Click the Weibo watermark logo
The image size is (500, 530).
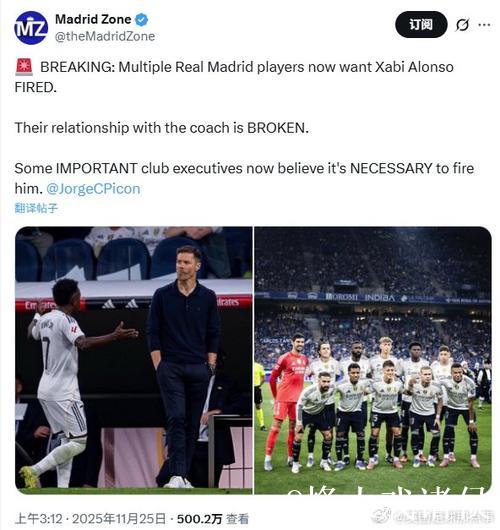381,515
